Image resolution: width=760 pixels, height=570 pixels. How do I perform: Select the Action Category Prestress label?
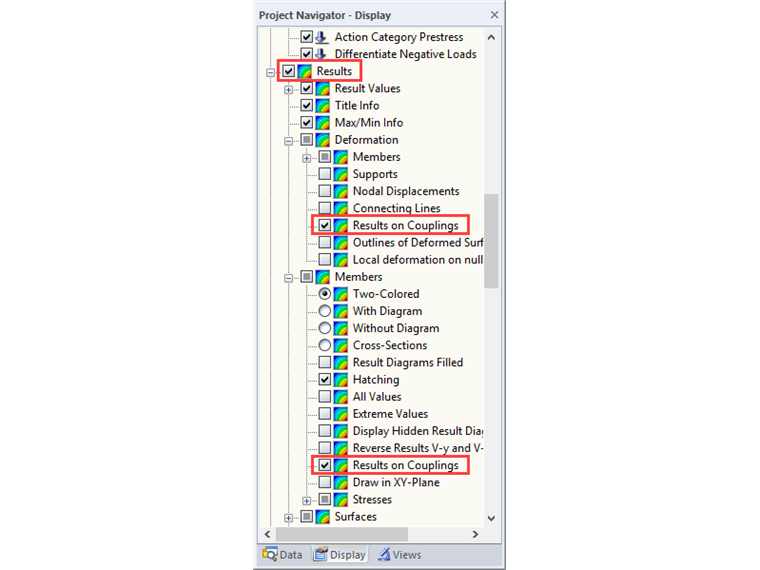(399, 37)
